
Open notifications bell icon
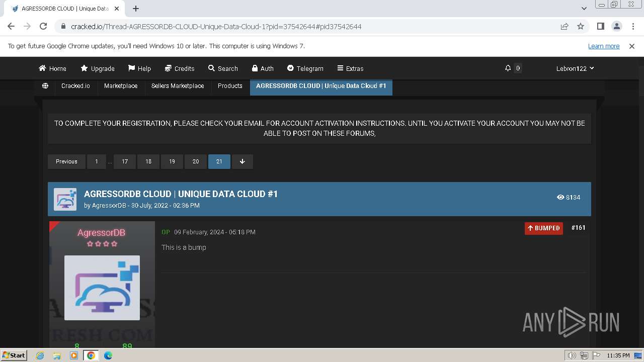(508, 68)
